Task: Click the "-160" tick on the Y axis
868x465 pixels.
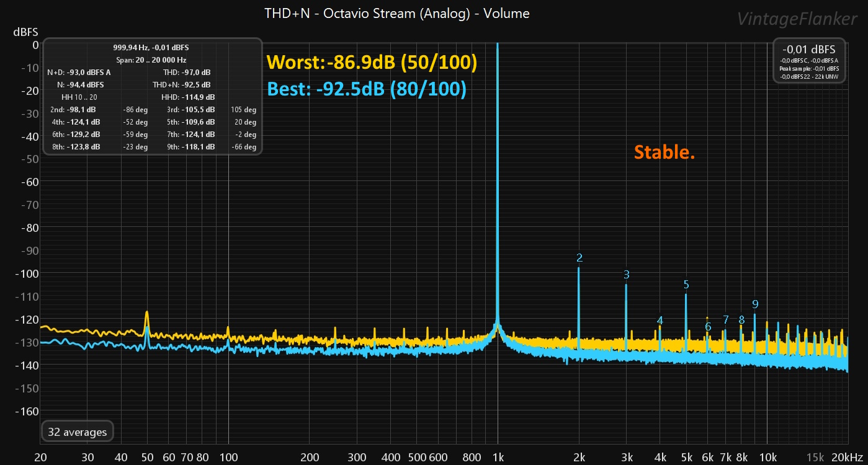Action: point(27,411)
